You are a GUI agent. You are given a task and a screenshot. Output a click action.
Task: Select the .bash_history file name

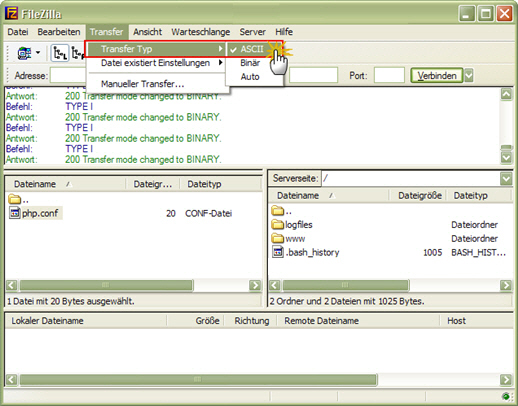pos(313,252)
